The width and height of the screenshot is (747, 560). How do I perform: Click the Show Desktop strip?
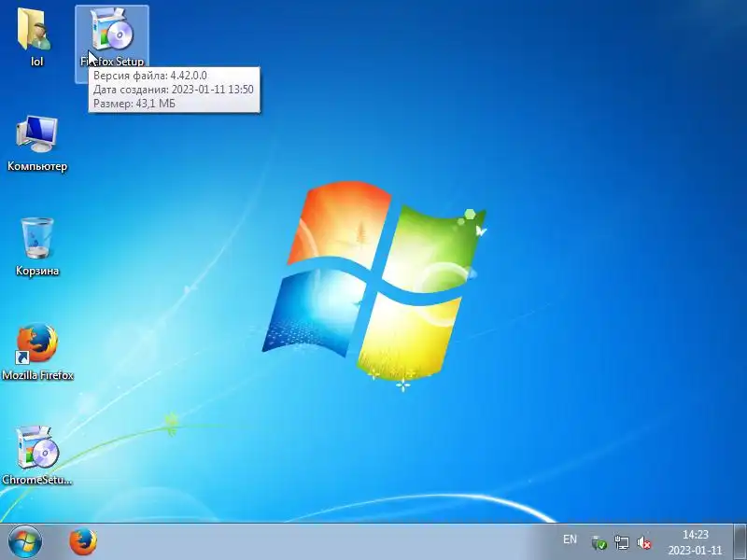pyautogui.click(x=740, y=542)
